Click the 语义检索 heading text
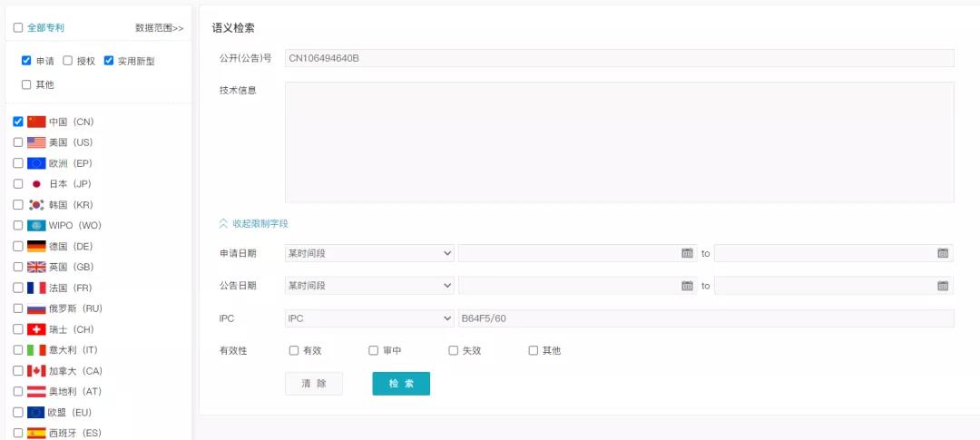980x440 pixels. tap(233, 28)
